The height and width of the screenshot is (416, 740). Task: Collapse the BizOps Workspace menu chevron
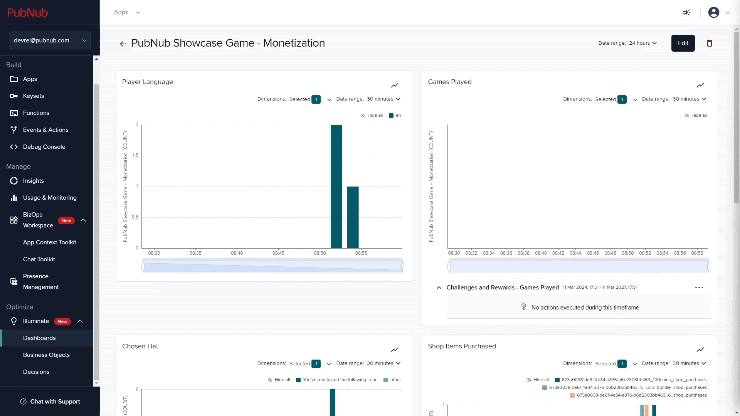point(83,220)
